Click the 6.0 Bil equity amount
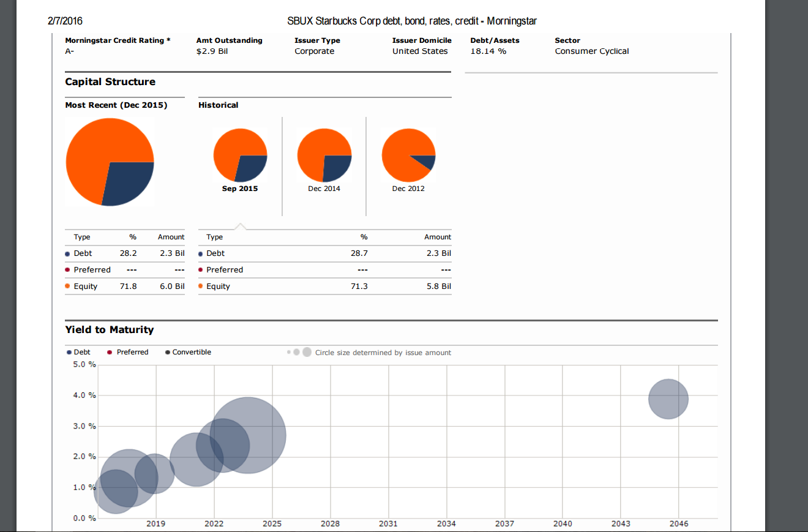808x532 pixels. click(x=172, y=287)
